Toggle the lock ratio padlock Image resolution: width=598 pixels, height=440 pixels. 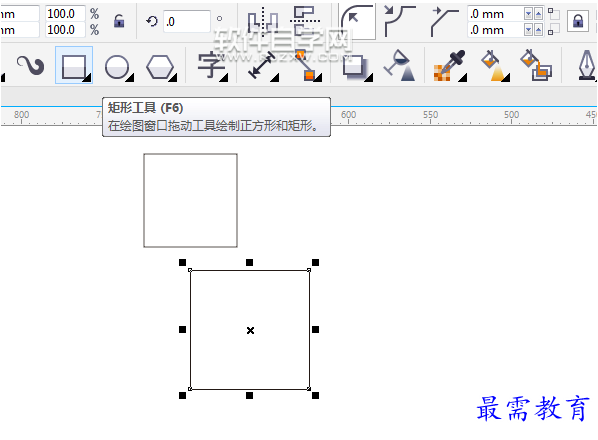point(119,21)
